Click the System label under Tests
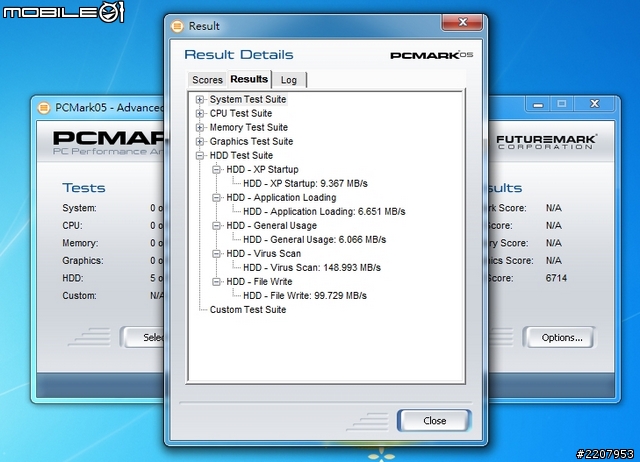 [x=79, y=208]
